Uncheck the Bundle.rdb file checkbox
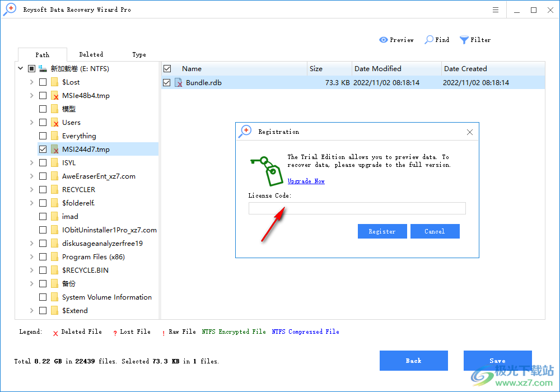This screenshot has height=392, width=560. pyautogui.click(x=166, y=82)
